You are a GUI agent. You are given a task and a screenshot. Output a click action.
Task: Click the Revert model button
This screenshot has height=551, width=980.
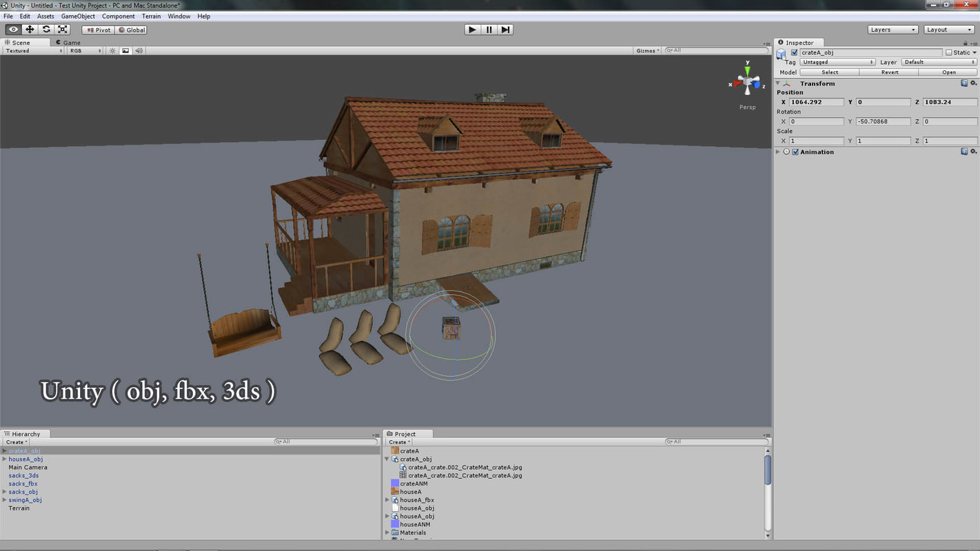coord(889,72)
